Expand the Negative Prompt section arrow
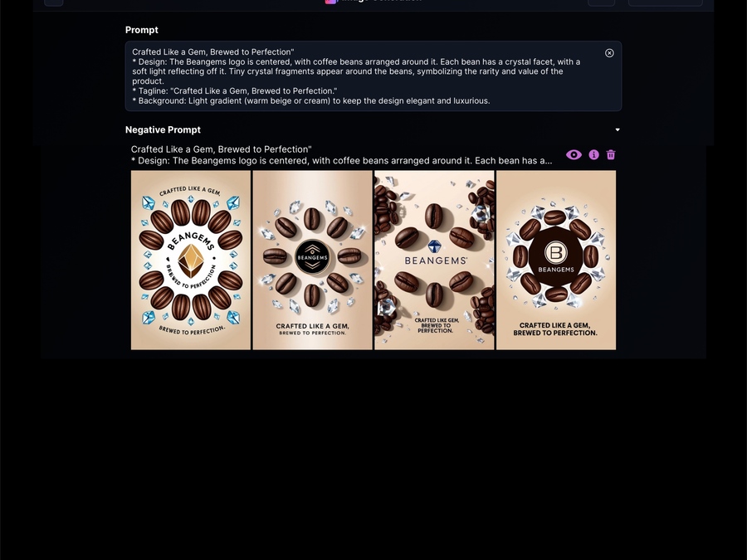Image resolution: width=747 pixels, height=560 pixels. click(x=618, y=129)
